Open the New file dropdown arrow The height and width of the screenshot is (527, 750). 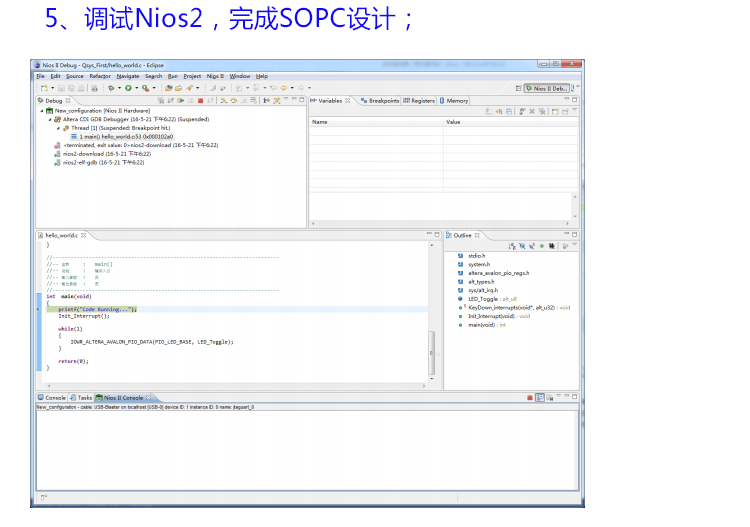(52, 88)
